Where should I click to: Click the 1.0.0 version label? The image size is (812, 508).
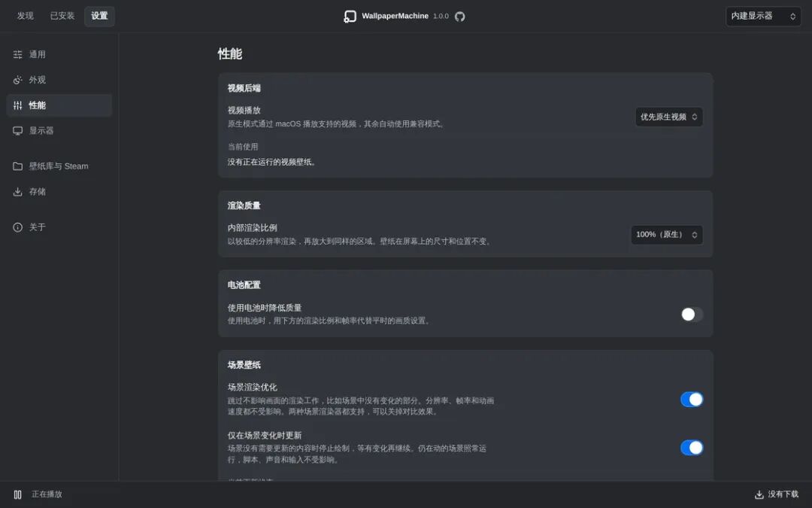point(441,16)
